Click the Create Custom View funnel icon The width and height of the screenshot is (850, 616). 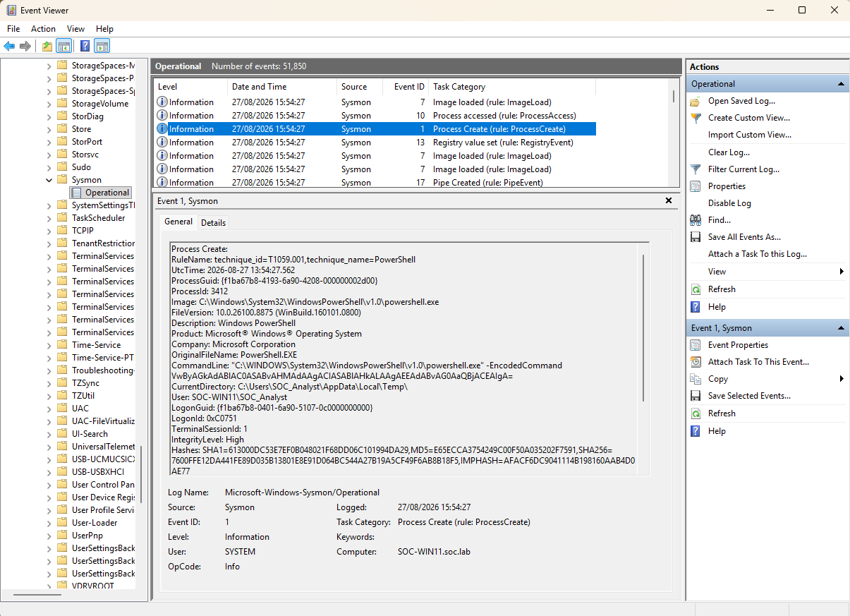coord(696,118)
